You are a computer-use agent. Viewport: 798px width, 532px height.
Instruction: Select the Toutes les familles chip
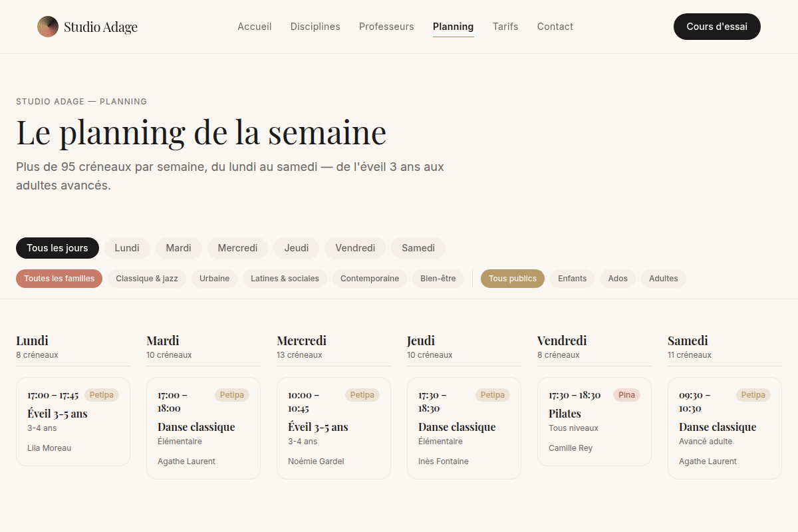tap(59, 279)
